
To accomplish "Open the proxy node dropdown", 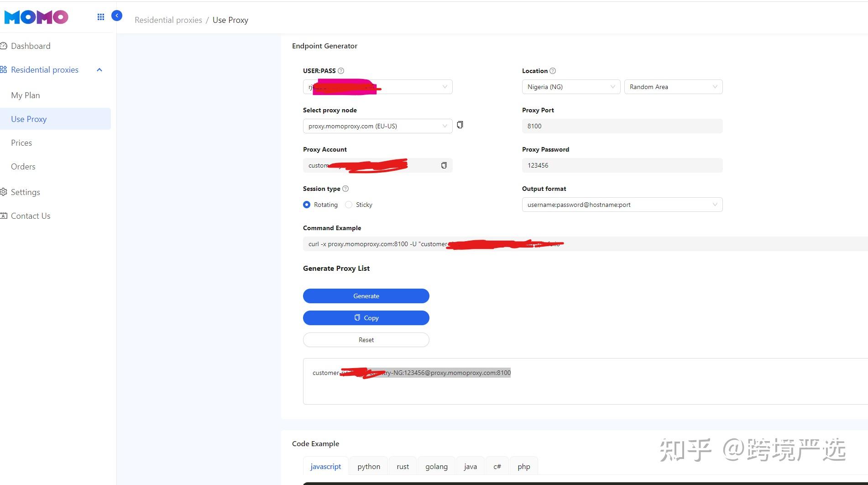I will click(378, 126).
